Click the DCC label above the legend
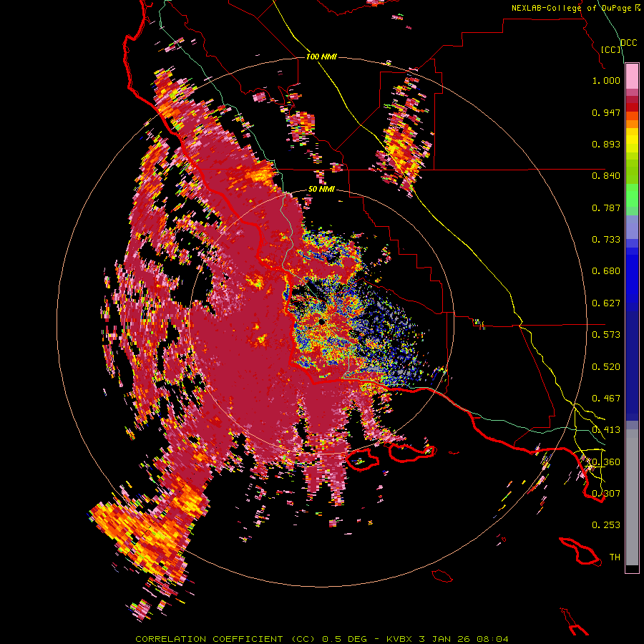 click(628, 43)
